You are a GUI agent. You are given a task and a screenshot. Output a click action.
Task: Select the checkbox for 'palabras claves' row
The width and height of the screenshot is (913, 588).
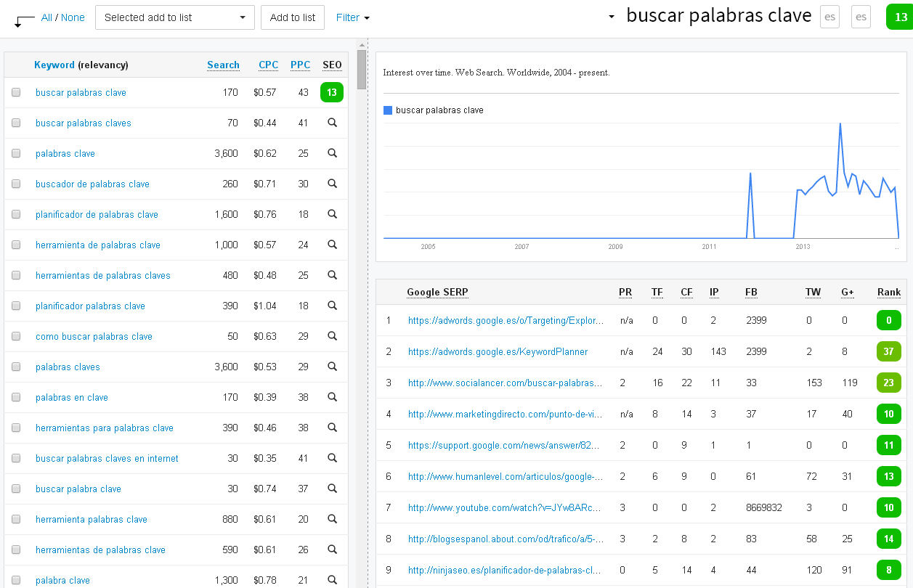point(16,367)
